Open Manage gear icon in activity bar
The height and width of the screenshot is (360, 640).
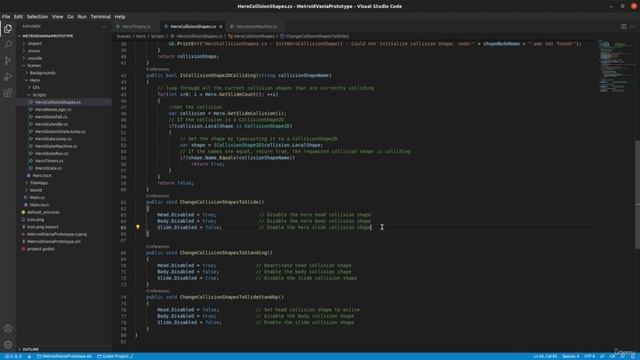point(8,345)
